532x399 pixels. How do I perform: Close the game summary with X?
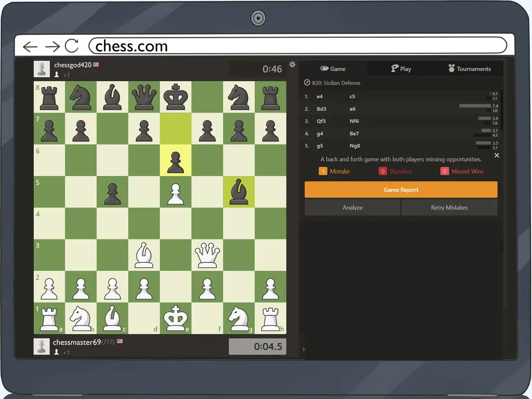tap(497, 155)
